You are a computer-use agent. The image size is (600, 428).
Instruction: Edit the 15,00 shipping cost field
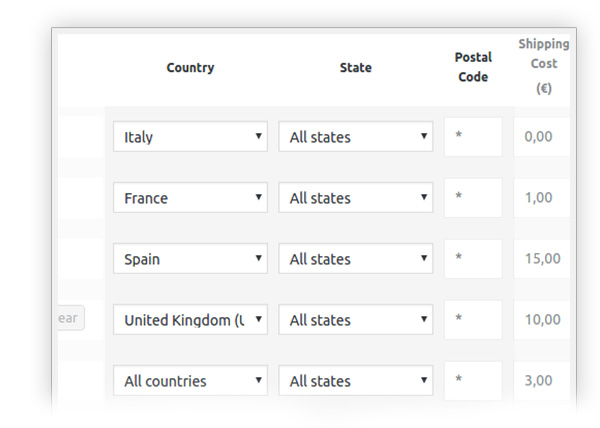542,259
